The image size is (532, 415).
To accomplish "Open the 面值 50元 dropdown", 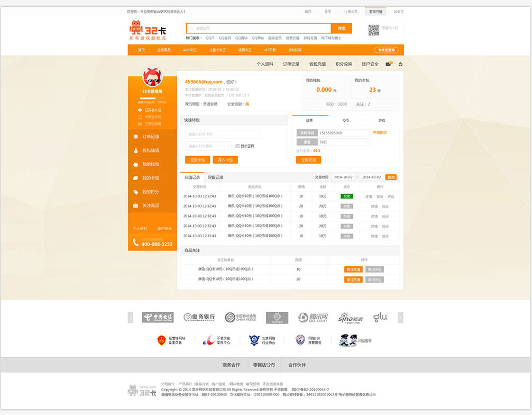I will [343, 142].
